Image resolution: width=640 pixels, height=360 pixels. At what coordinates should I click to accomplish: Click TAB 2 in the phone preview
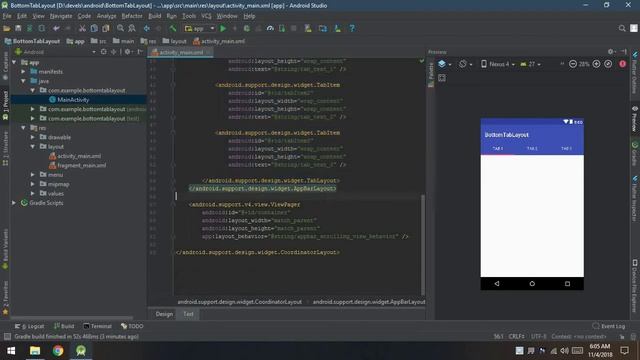tap(532, 149)
